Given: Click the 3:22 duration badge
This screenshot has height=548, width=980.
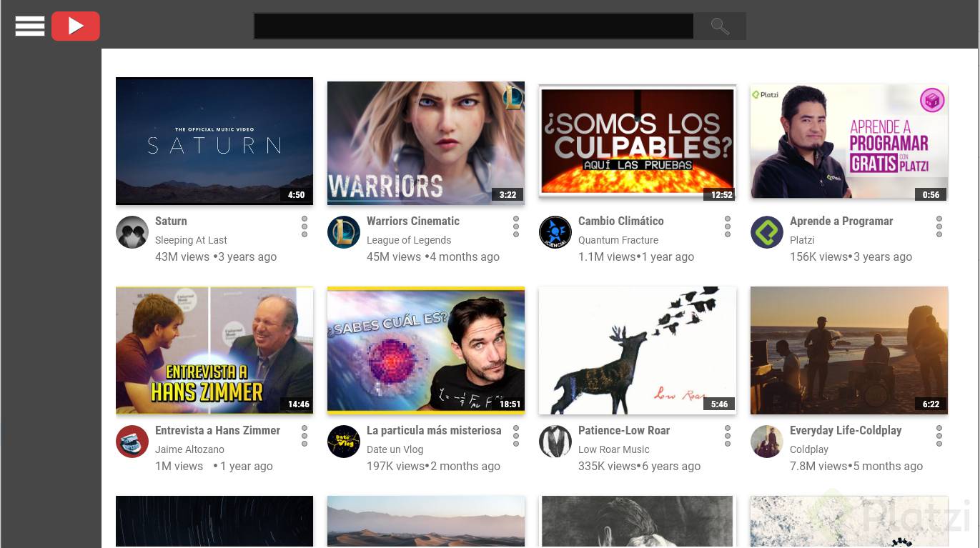Looking at the screenshot, I should pyautogui.click(x=508, y=194).
